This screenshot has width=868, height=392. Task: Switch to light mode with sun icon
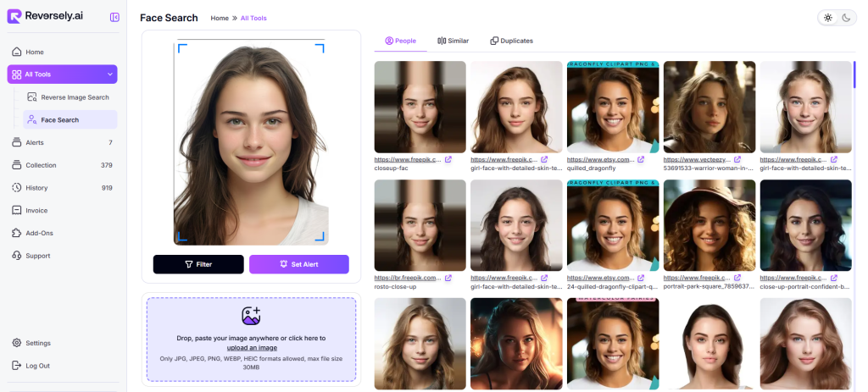828,18
